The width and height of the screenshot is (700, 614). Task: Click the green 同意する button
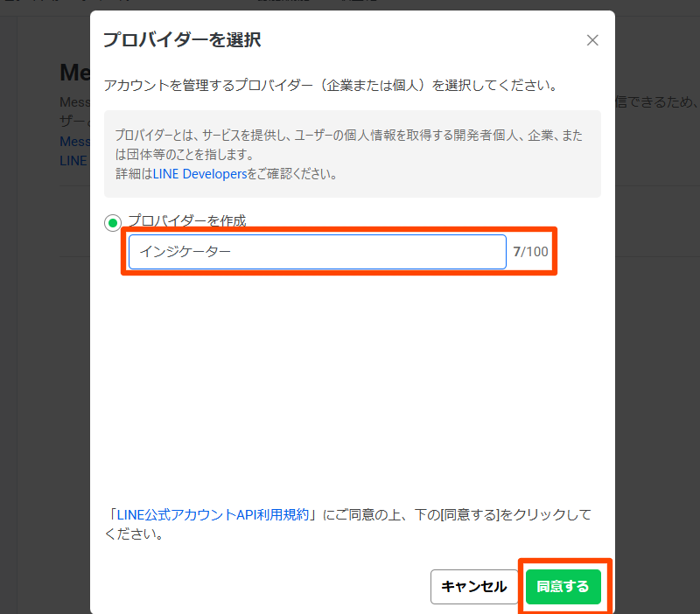(563, 586)
